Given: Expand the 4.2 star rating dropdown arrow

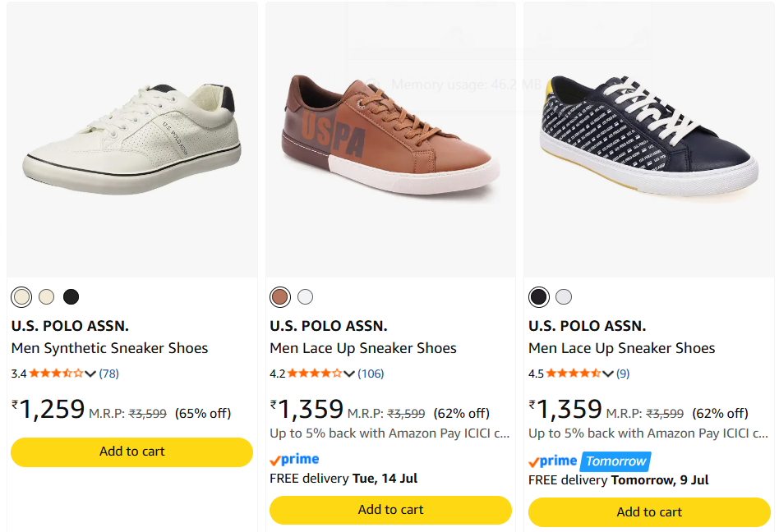Looking at the screenshot, I should (x=348, y=374).
